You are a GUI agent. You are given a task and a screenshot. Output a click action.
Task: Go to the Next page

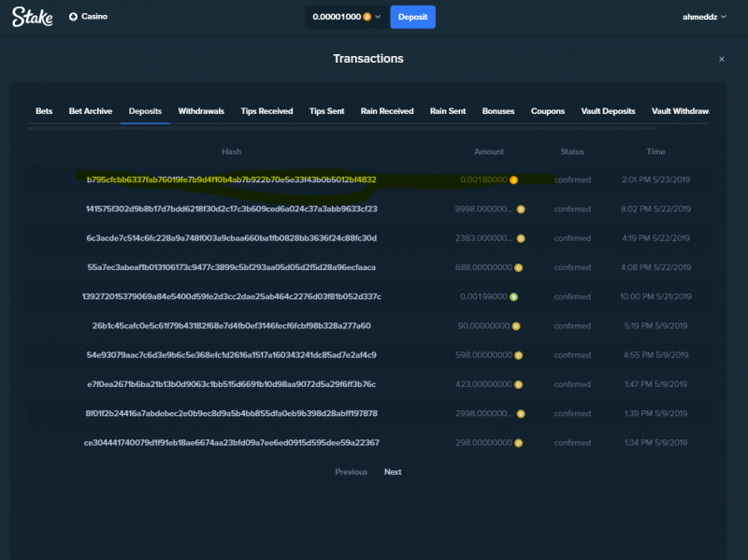point(393,472)
